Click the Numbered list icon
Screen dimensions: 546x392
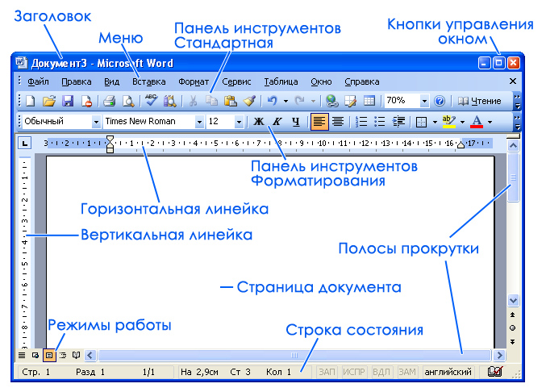click(x=361, y=122)
